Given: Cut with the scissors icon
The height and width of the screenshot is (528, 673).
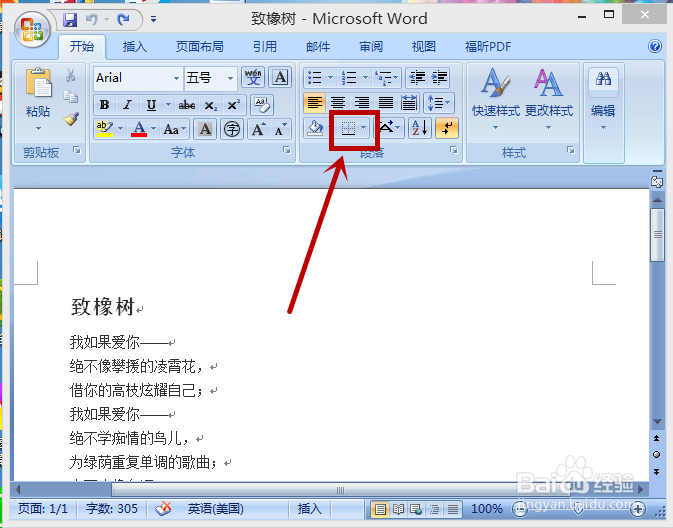Looking at the screenshot, I should tap(70, 75).
